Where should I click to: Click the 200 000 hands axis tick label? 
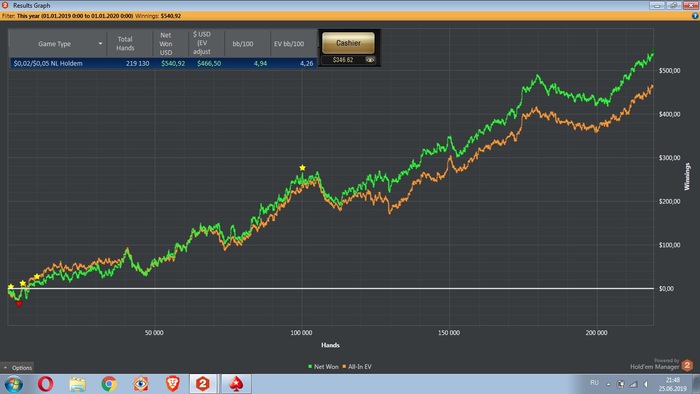click(x=596, y=333)
